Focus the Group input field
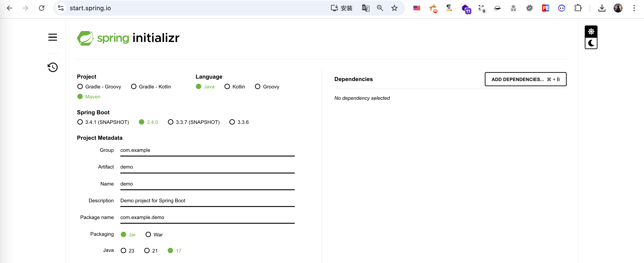This screenshot has height=263, width=644. click(207, 150)
